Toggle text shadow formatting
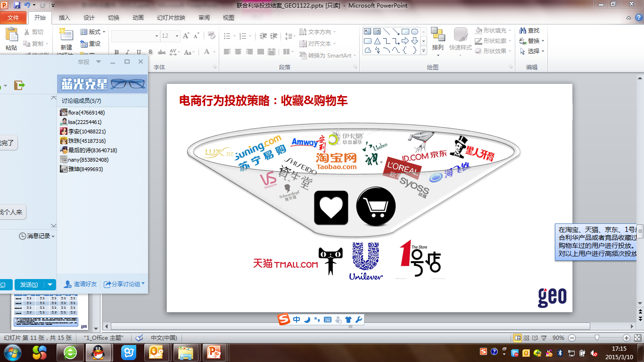This screenshot has width=644, height=362. point(149,52)
